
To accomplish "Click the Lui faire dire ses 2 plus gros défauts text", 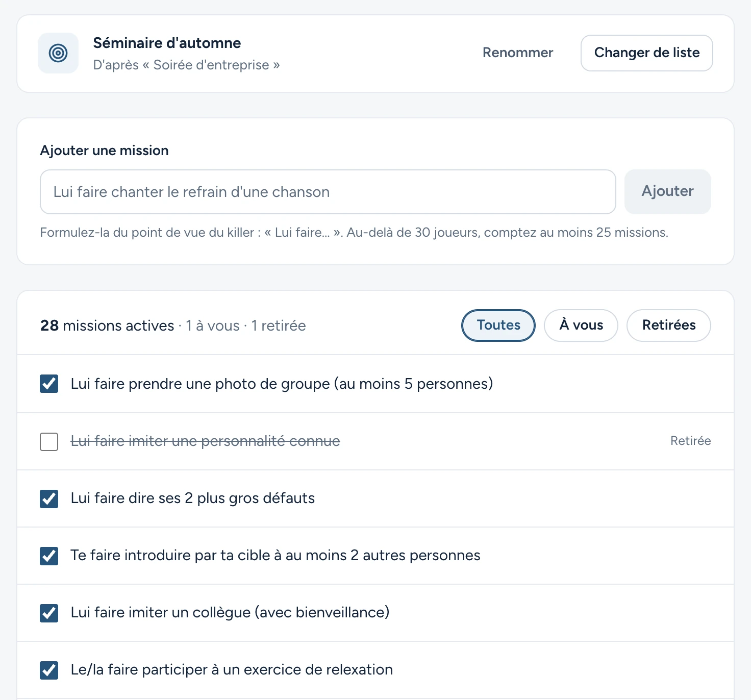I will tap(193, 498).
